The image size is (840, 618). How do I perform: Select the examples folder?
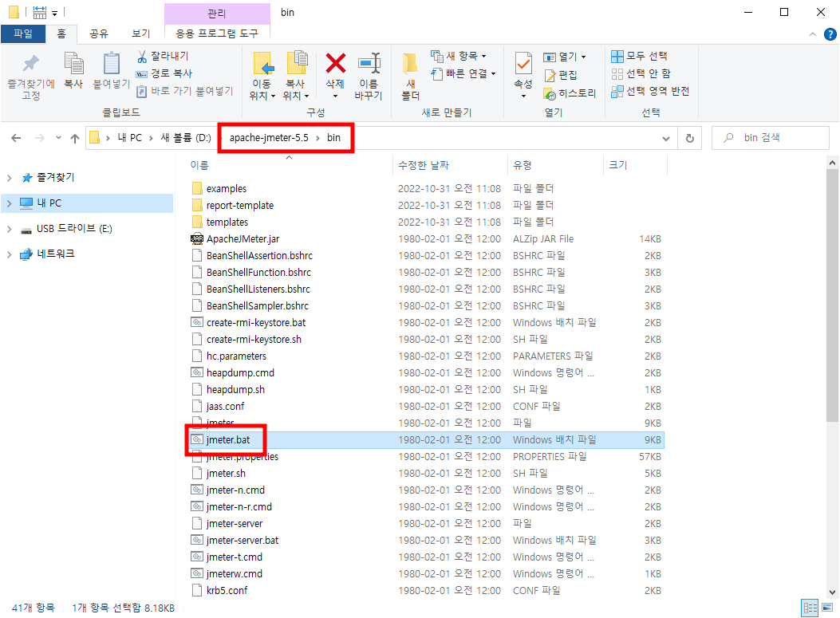point(226,188)
